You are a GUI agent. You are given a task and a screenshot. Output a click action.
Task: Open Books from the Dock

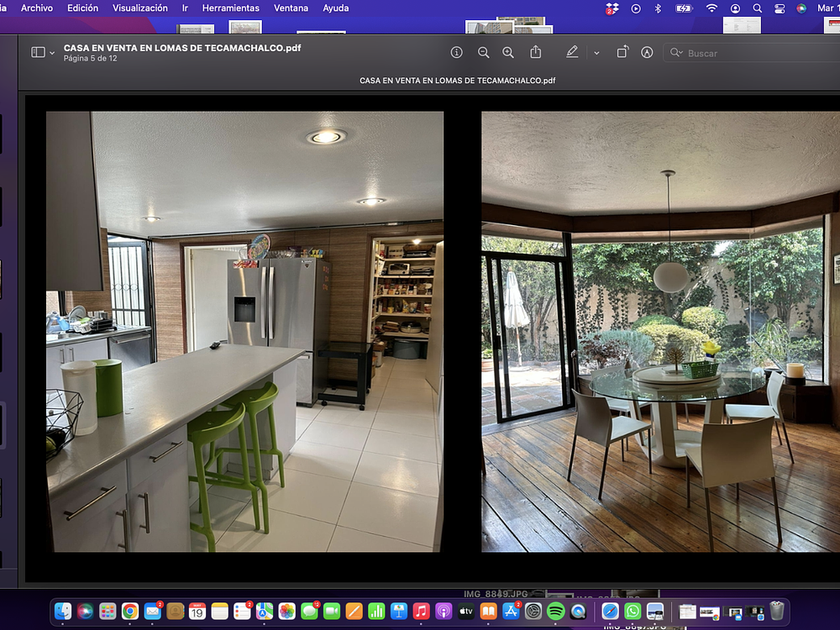[489, 611]
